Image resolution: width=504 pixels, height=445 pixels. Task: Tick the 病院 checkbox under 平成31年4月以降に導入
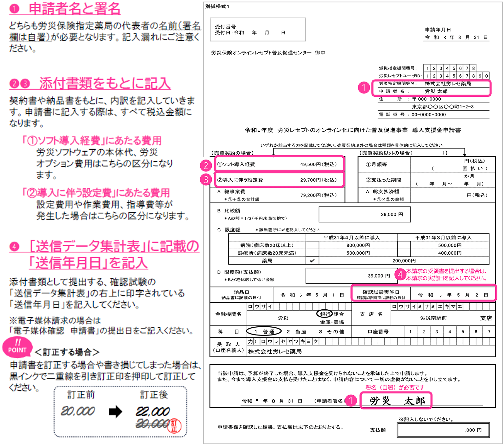click(312, 245)
